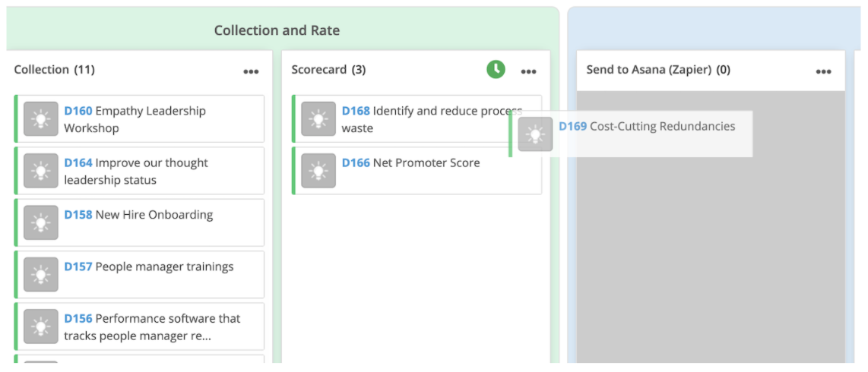Open the Send to Asana column options menu
868x372 pixels.
coord(823,71)
